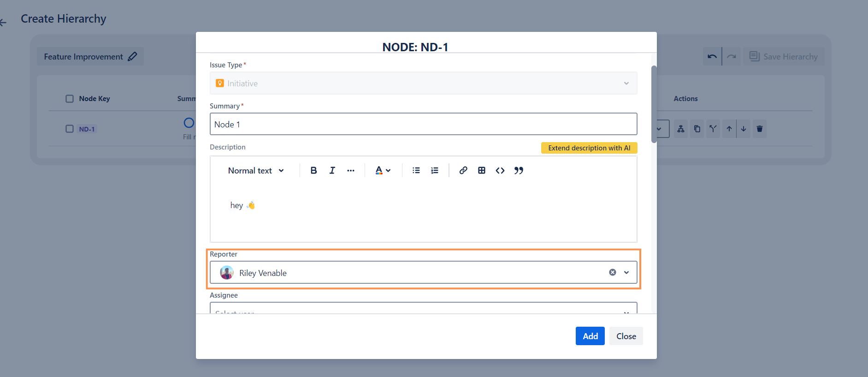
Task: Open more formatting options menu
Action: pos(351,170)
